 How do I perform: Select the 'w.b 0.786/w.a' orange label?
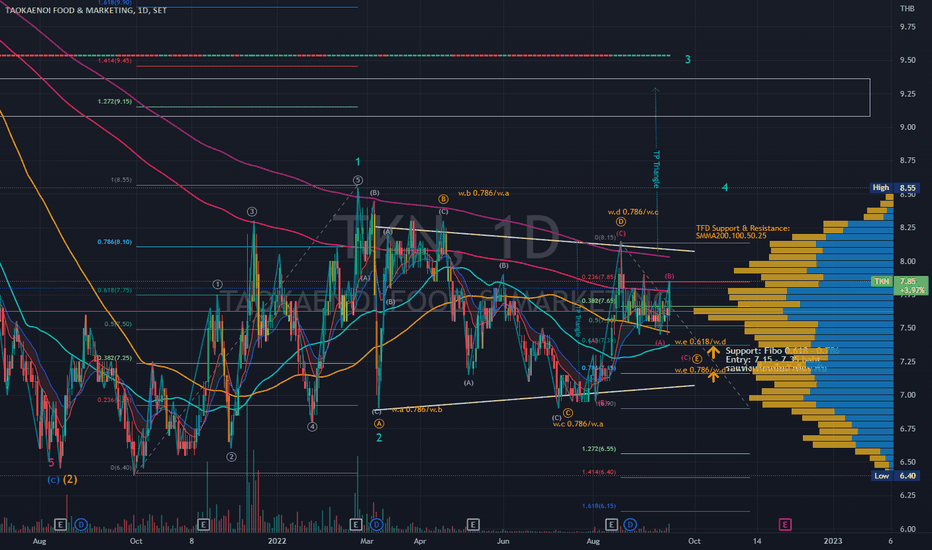pyautogui.click(x=483, y=193)
